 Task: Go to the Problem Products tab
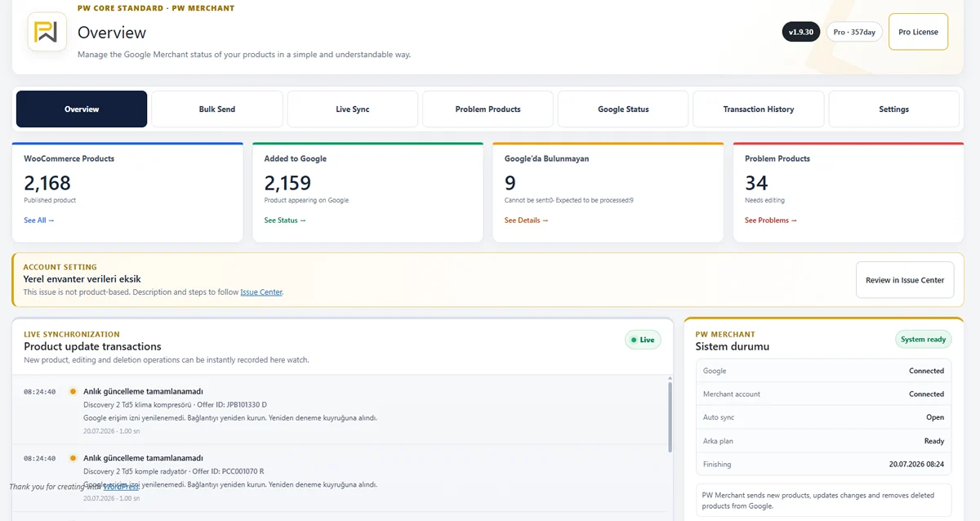click(x=488, y=109)
